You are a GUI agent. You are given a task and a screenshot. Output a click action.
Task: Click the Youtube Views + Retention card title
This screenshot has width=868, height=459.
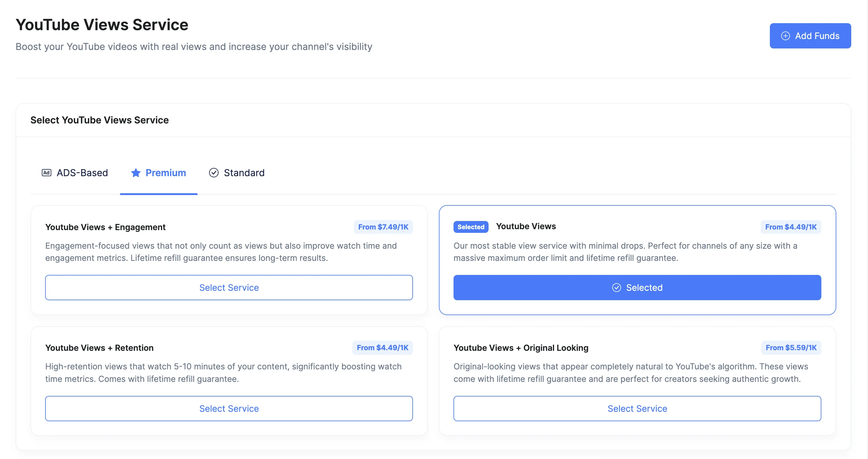pos(99,347)
